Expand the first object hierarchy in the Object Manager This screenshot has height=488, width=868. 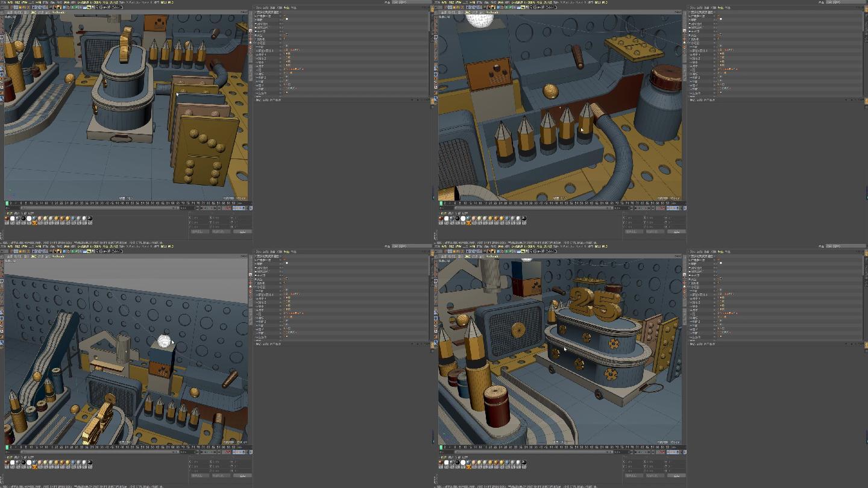pos(255,12)
